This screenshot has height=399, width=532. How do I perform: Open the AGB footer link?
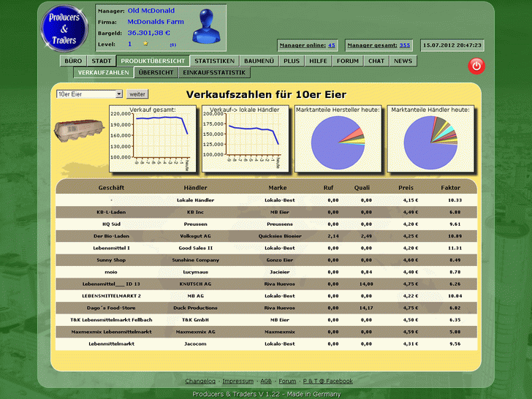266,381
